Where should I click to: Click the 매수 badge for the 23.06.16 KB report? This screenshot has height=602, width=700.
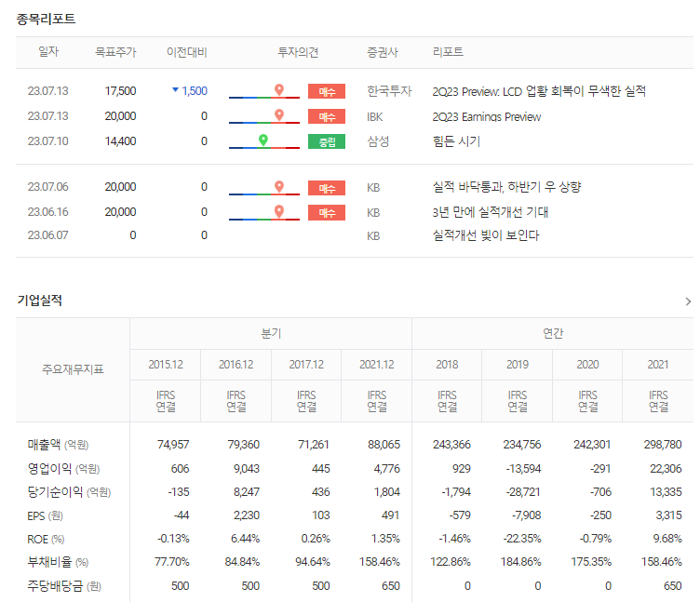pos(327,213)
